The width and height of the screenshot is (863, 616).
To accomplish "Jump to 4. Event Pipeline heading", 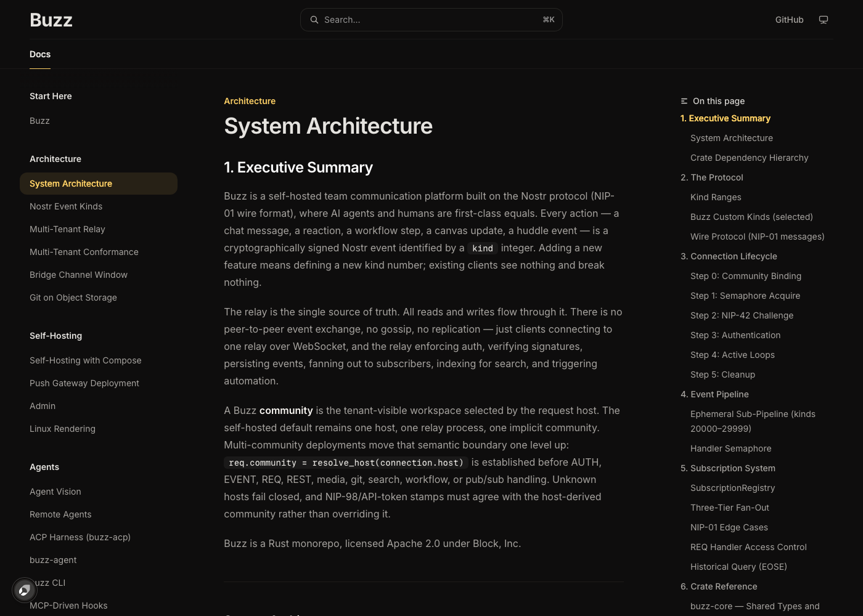I will 715,394.
